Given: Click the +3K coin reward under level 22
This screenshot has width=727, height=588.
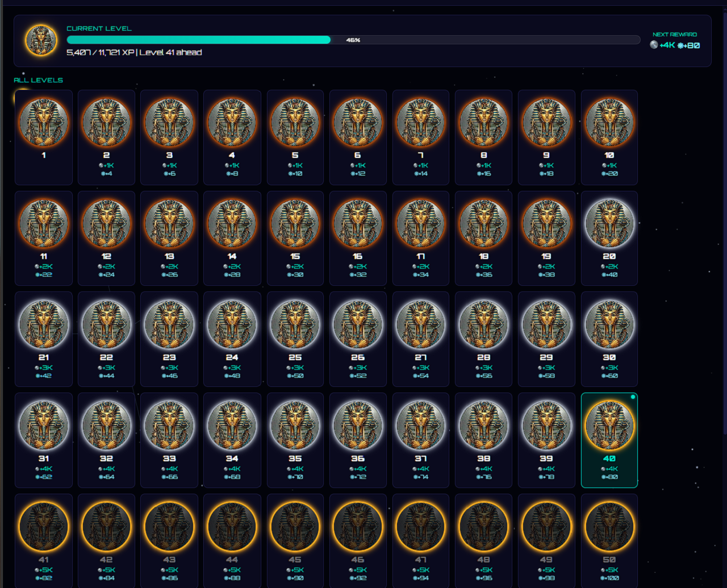Looking at the screenshot, I should pos(106,368).
